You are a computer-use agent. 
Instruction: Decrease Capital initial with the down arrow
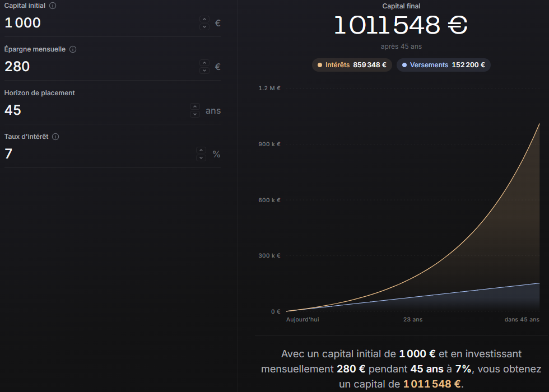point(204,27)
